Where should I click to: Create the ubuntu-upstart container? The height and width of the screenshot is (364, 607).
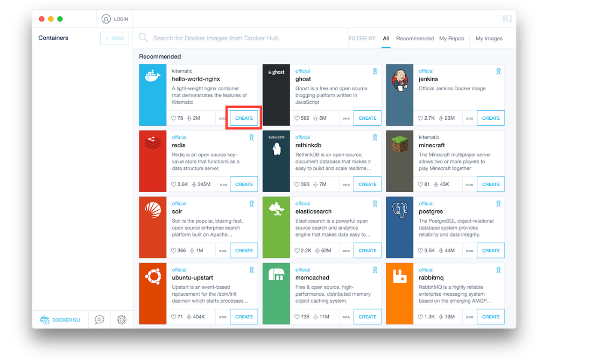(x=244, y=317)
